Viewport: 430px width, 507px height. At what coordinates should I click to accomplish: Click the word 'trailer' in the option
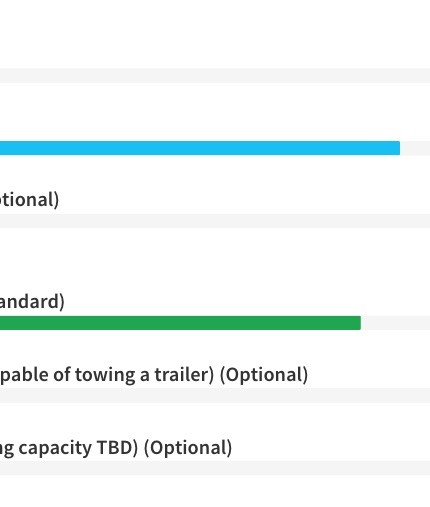182,374
